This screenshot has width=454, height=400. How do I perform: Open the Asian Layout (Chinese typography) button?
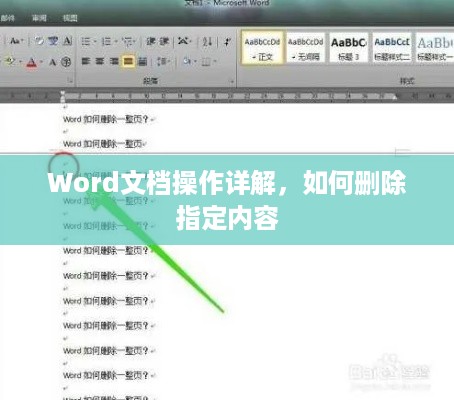pyautogui.click(x=183, y=41)
